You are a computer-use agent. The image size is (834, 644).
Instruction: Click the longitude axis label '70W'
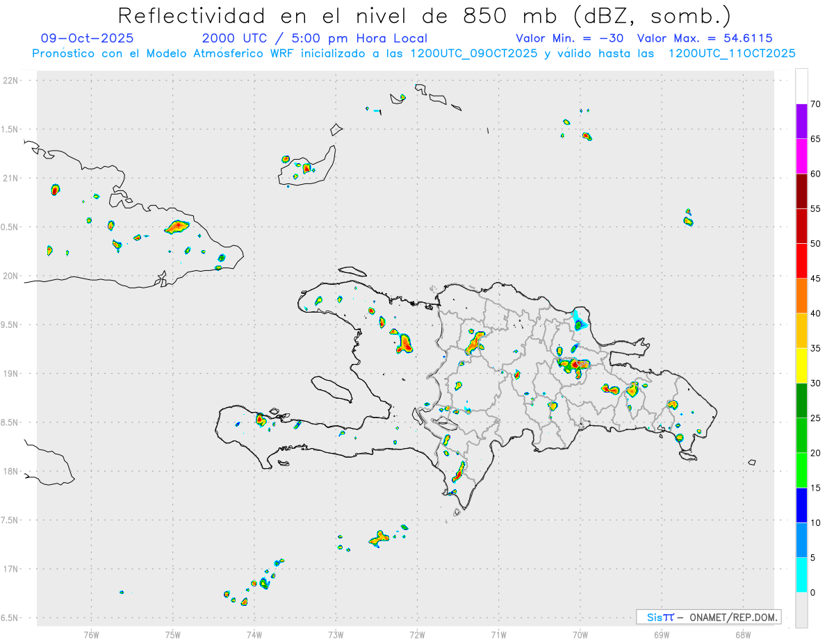[580, 634]
